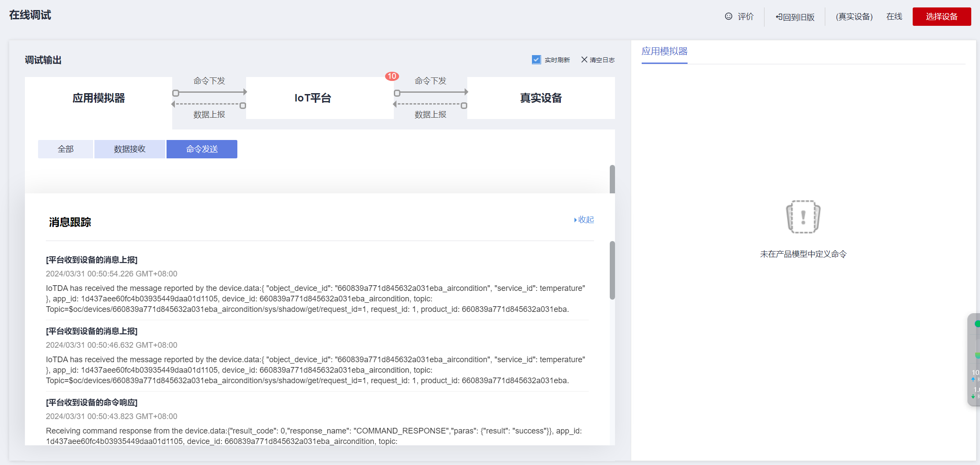Select the 数据接收 filter tab
Viewport: 980px width, 465px height.
click(130, 149)
